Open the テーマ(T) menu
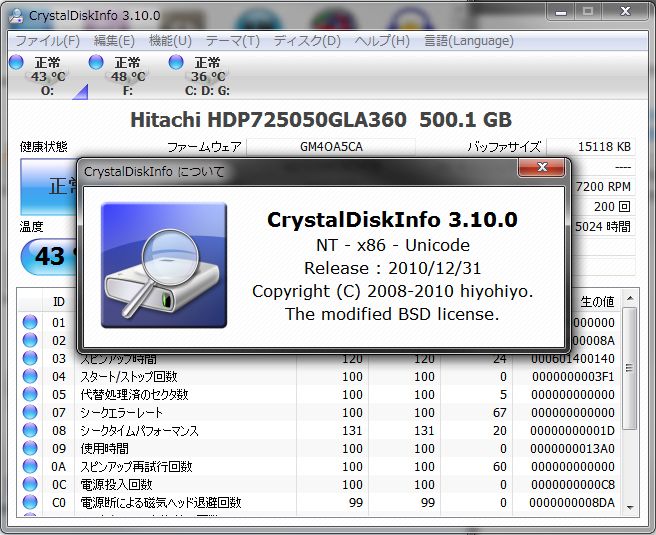This screenshot has width=656, height=535. tap(233, 41)
